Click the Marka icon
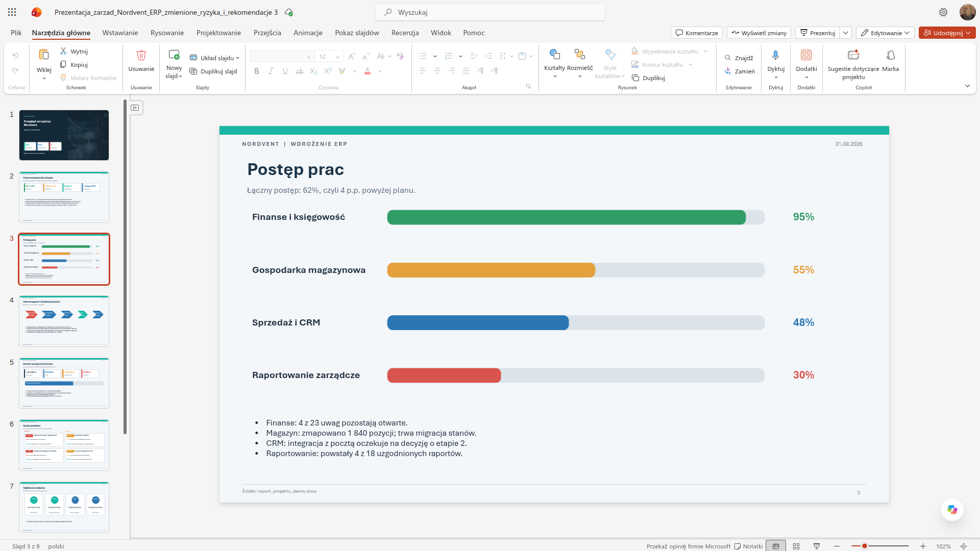 pyautogui.click(x=891, y=55)
